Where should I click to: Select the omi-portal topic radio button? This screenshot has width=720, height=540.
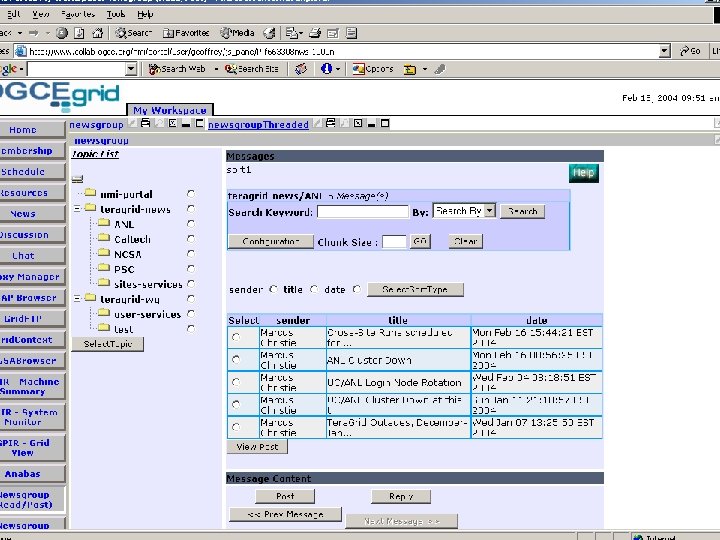191,194
